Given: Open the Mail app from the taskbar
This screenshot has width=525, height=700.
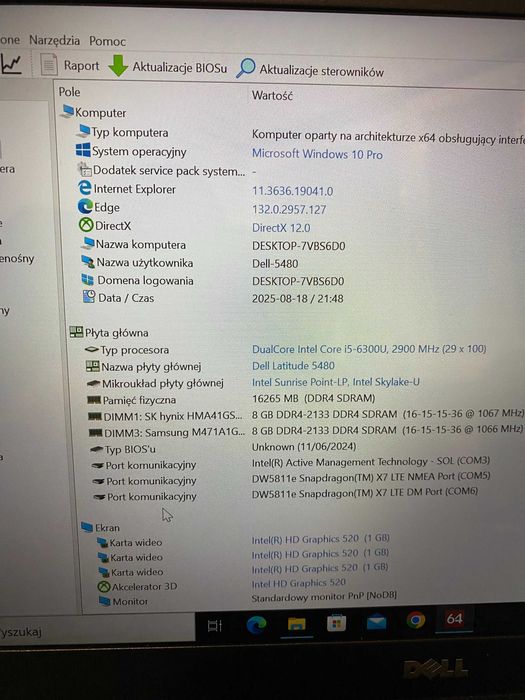Looking at the screenshot, I should (x=376, y=621).
